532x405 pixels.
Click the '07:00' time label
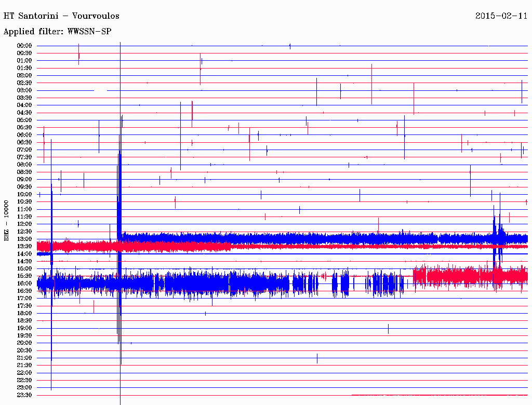[x=24, y=150]
